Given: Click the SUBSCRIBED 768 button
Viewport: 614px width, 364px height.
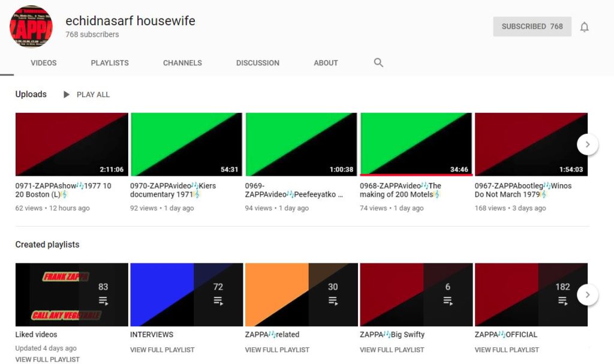Looking at the screenshot, I should (532, 26).
